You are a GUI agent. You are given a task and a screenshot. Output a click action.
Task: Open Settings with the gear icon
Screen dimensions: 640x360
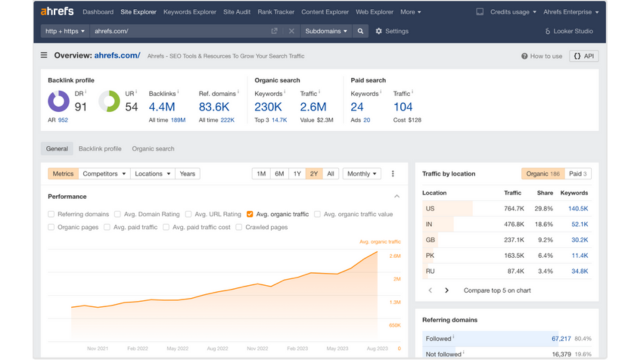[x=378, y=31]
